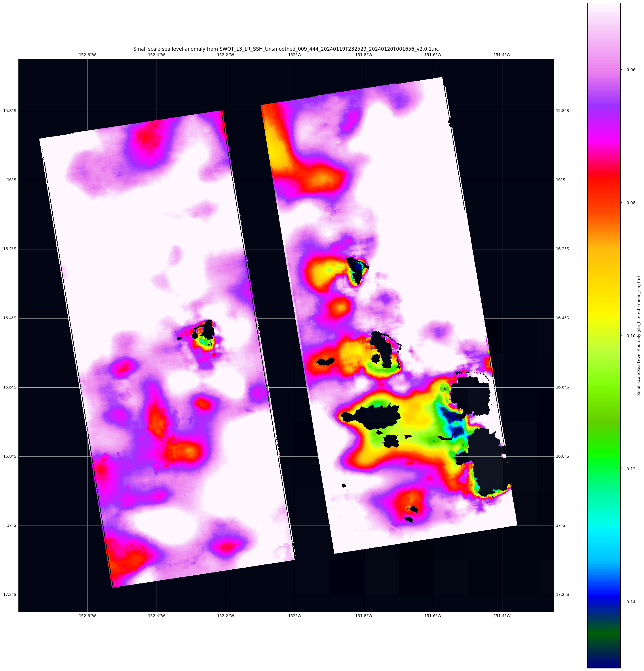644x671 pixels.
Task: Click the 17°S label on the right axis
Action: pyautogui.click(x=561, y=526)
